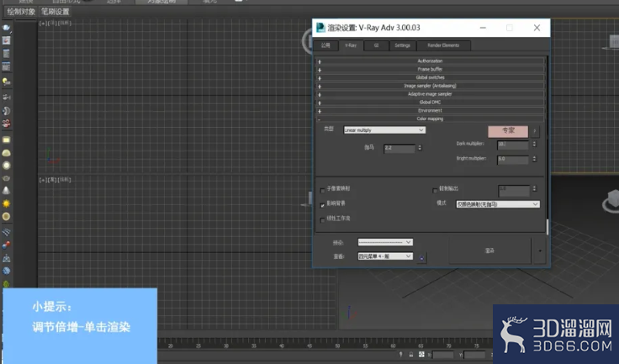Click the key icon in the bottom status bar
This screenshot has width=619, height=364.
coord(400,355)
